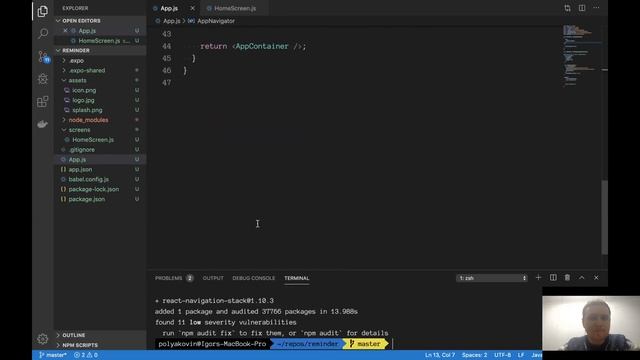Open package.json file

click(87, 199)
